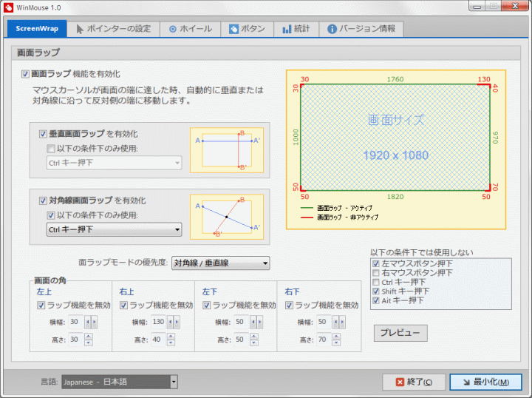Click the 画面ラップ - 非アクティブ legend entry
The image size is (532, 398).
pyautogui.click(x=340, y=217)
